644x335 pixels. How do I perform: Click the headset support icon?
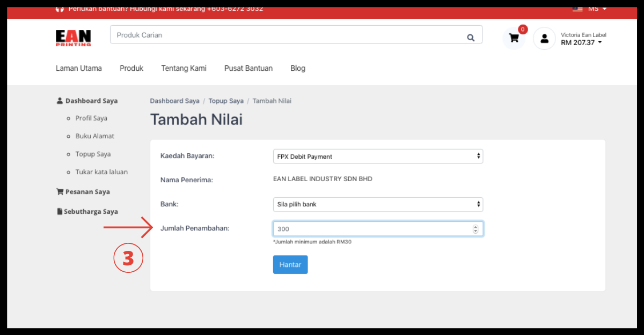tap(60, 9)
